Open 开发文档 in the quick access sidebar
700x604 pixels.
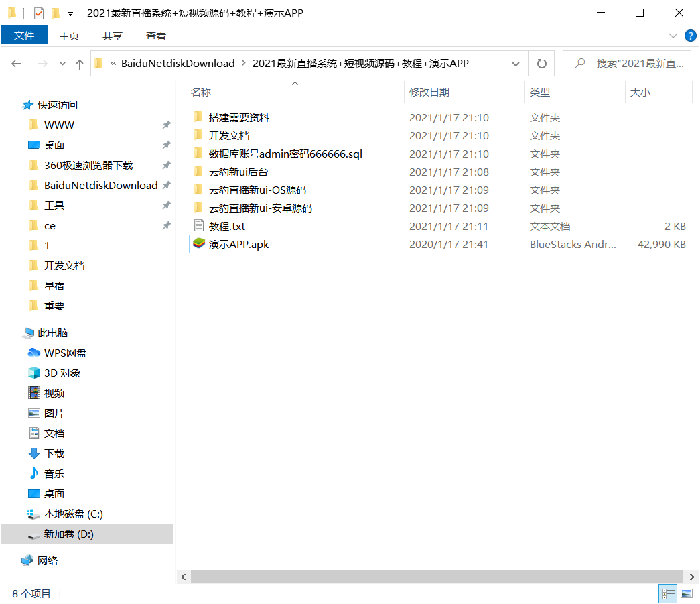pyautogui.click(x=64, y=266)
